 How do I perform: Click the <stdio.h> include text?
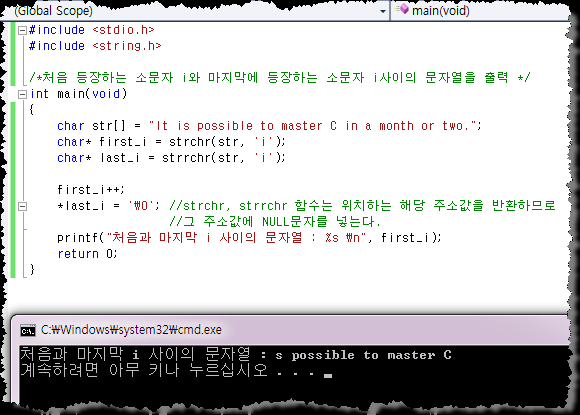pos(123,30)
